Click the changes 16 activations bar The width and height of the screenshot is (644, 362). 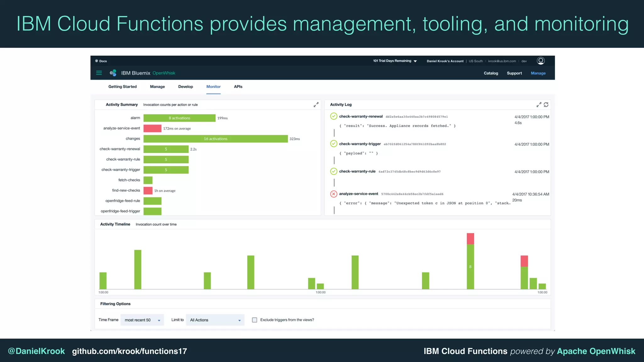215,139
